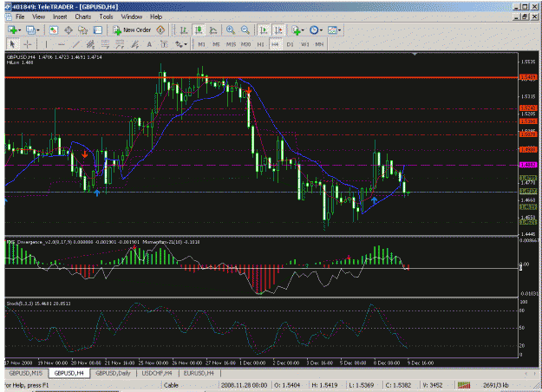Switch chart to candlesticks style

click(x=199, y=30)
